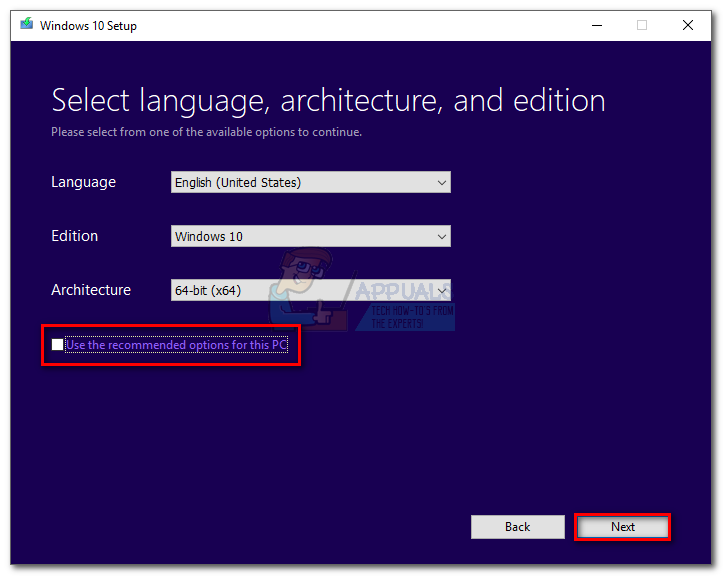This screenshot has height=576, width=723.
Task: Click the "Language" field label
Action: pyautogui.click(x=83, y=182)
